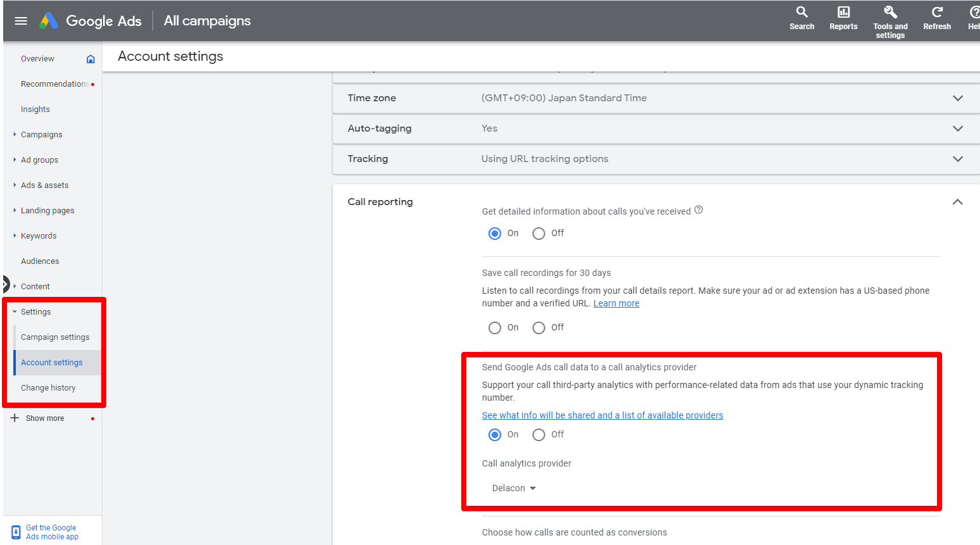Open Audiences page
This screenshot has width=980, height=545.
40,261
